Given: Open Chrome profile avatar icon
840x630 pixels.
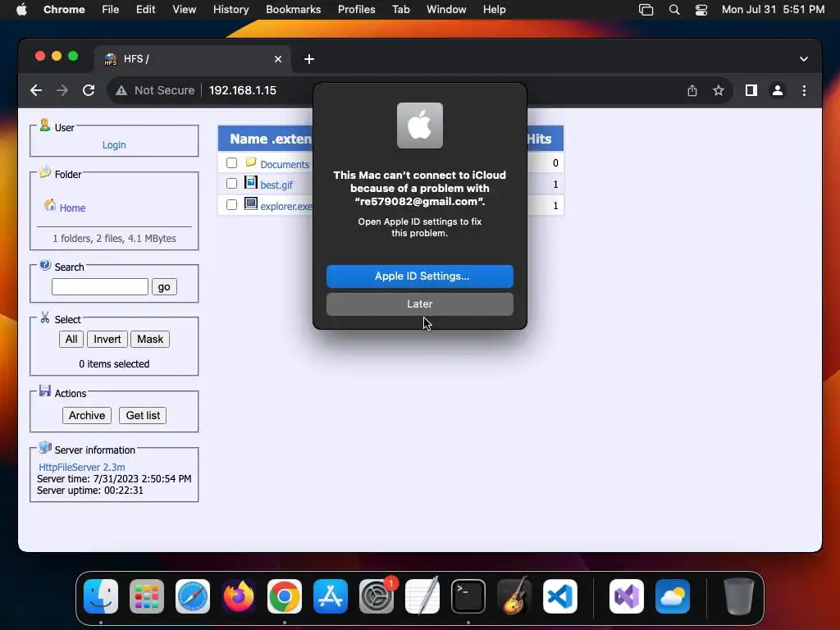Looking at the screenshot, I should point(778,90).
